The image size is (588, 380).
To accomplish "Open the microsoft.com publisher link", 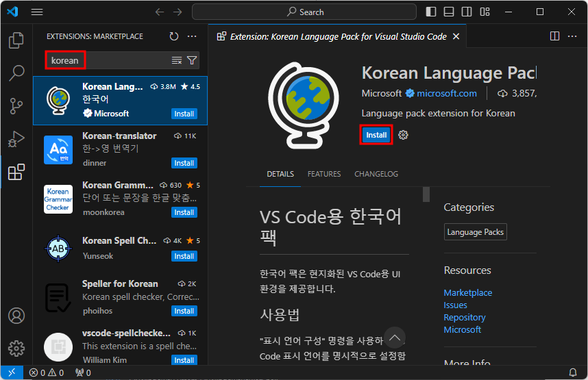I will coord(447,93).
